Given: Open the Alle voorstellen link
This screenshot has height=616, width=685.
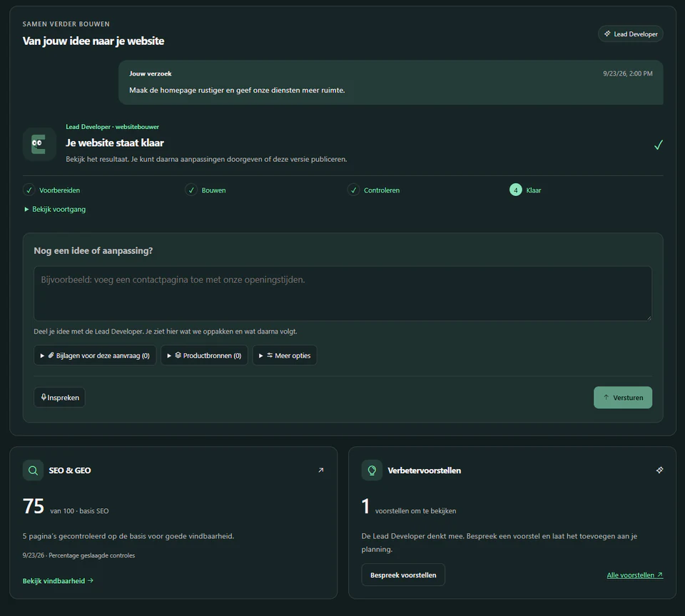Looking at the screenshot, I should 635,575.
